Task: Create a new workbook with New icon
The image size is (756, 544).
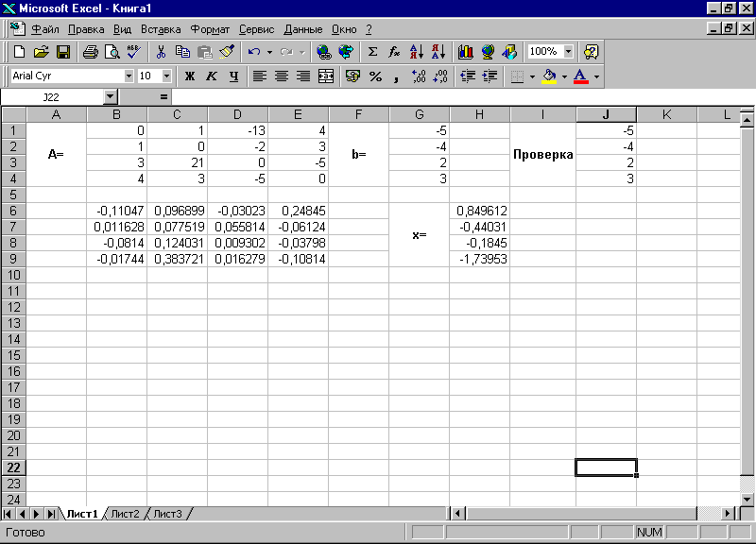Action: pyautogui.click(x=19, y=52)
